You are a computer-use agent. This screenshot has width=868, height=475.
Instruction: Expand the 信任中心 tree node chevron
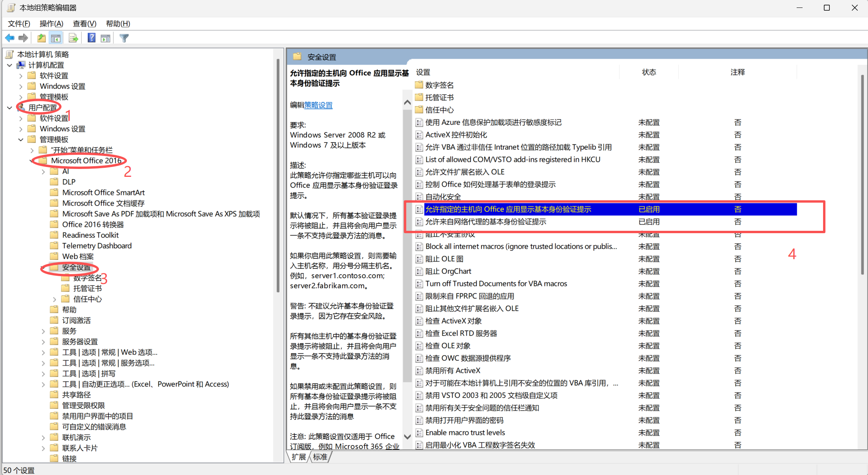coord(54,299)
